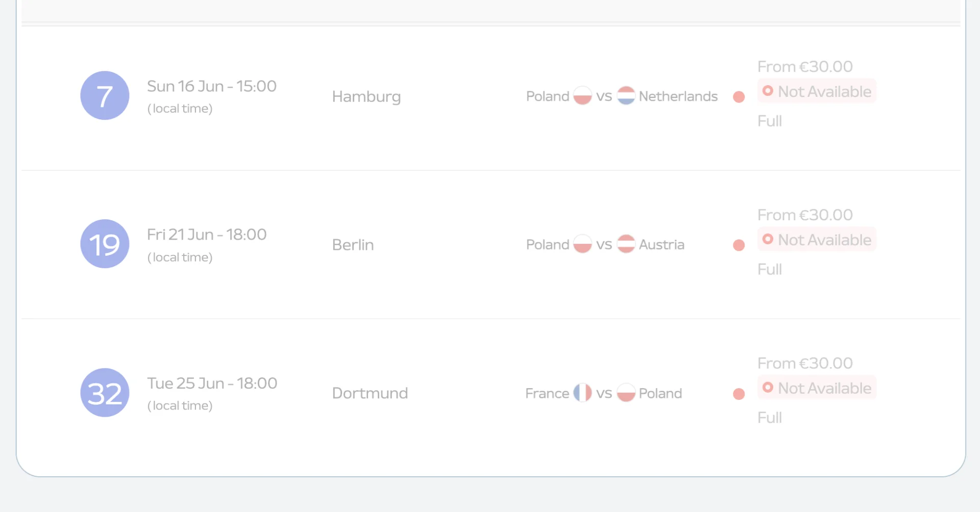The width and height of the screenshot is (980, 512).
Task: Click Poland flag in Berlin match
Action: 582,244
